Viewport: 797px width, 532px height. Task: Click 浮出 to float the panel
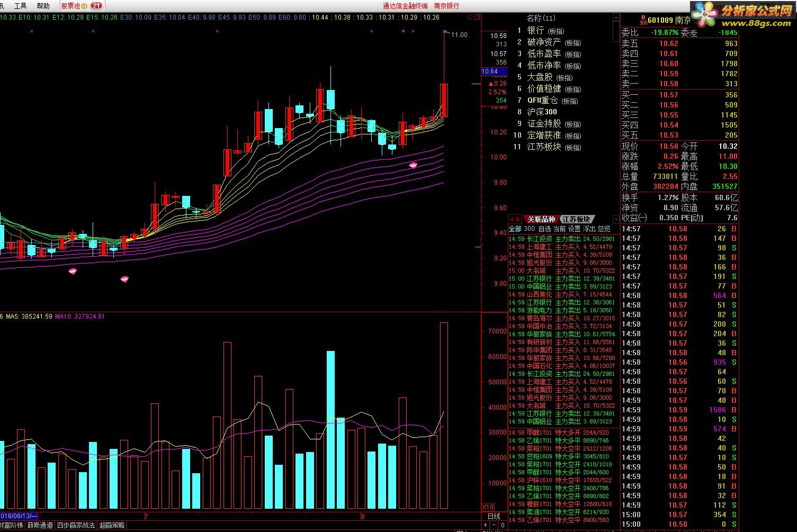coord(589,229)
